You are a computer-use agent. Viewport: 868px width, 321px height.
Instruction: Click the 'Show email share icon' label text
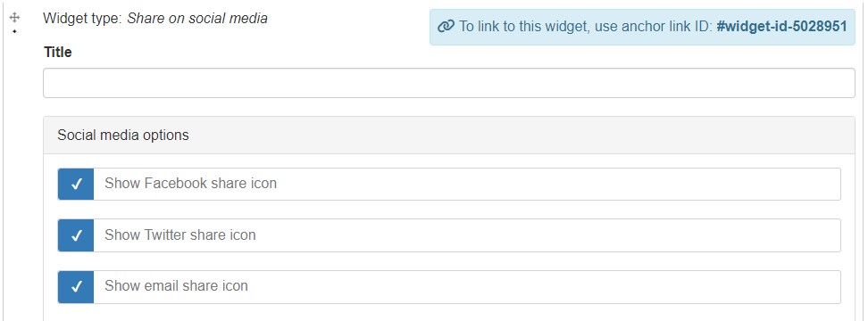click(176, 285)
